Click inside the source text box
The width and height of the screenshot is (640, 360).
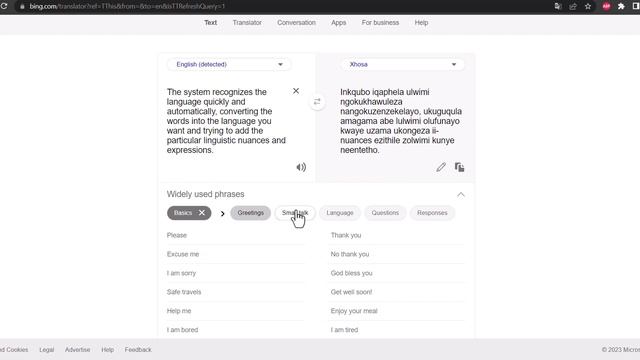(227, 121)
